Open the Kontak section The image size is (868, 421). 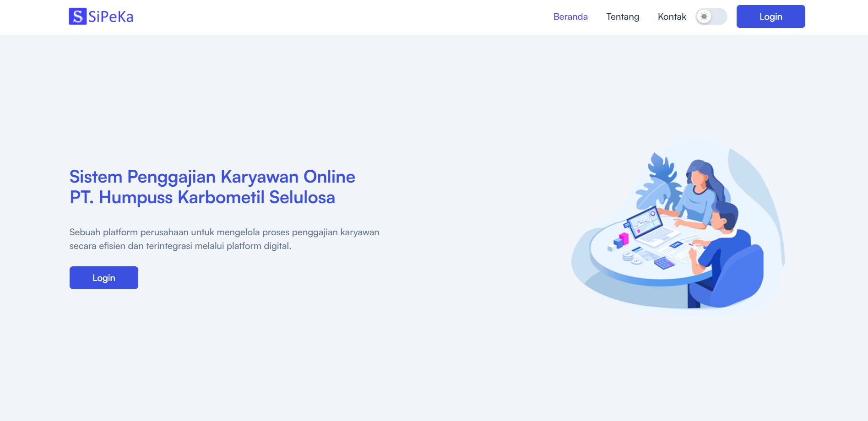672,16
